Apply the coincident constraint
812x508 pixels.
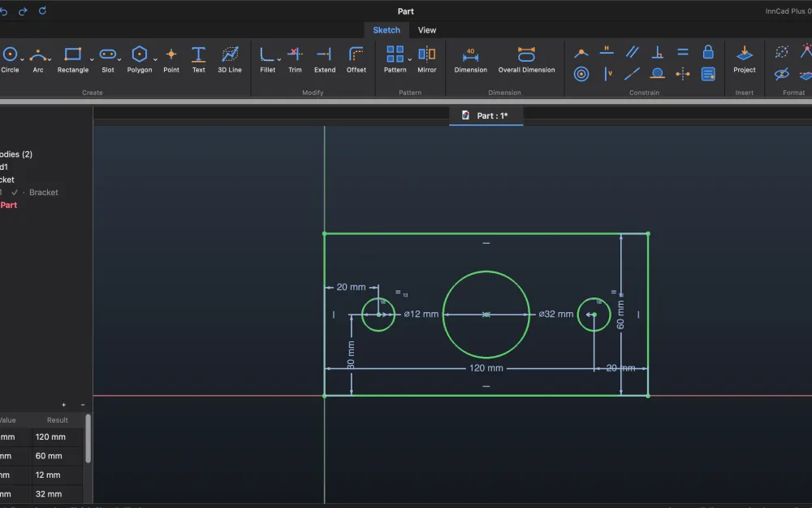(x=581, y=52)
